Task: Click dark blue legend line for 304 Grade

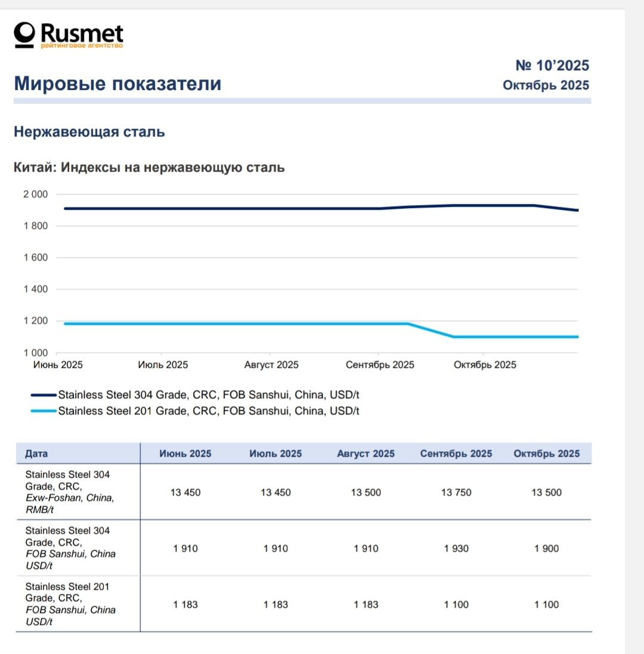Action: click(x=44, y=395)
